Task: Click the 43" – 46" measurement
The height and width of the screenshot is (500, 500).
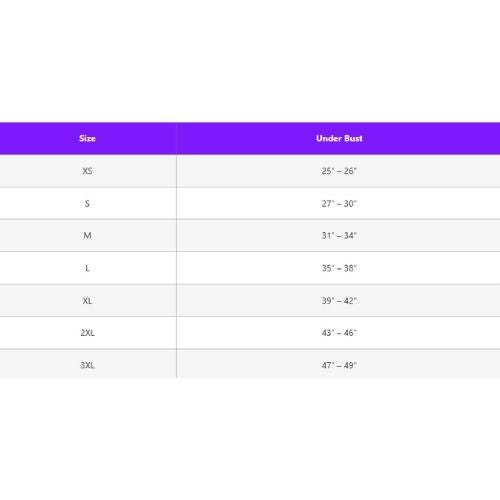Action: [339, 333]
